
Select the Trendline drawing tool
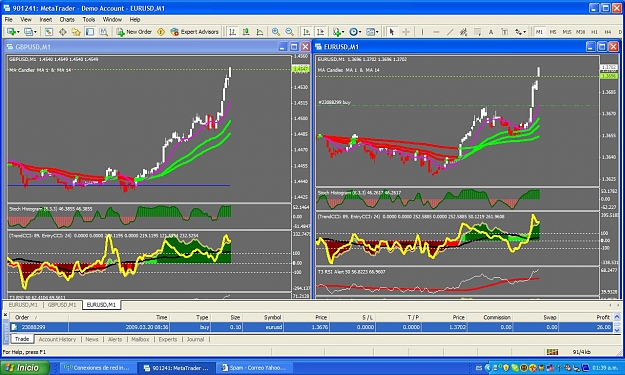click(x=450, y=32)
